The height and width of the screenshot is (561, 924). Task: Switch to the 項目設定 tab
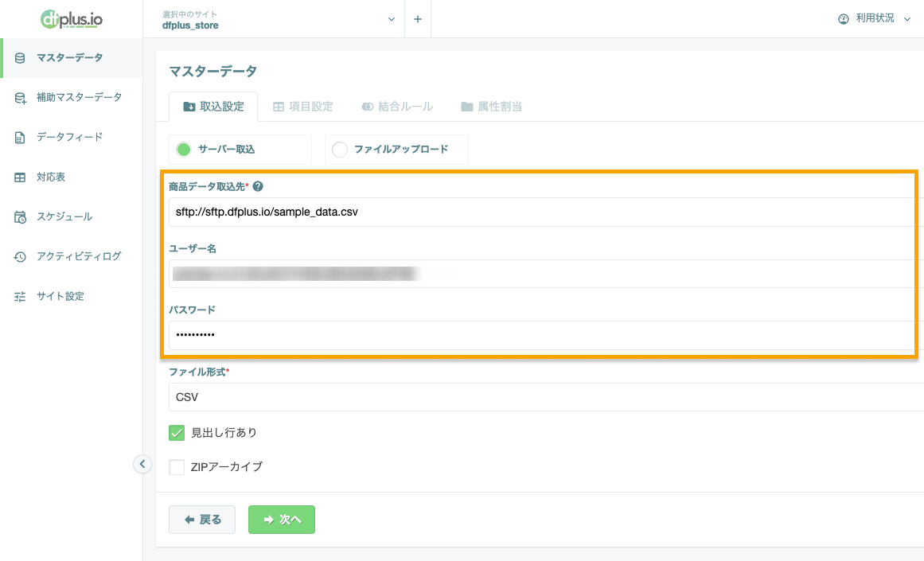tap(303, 107)
